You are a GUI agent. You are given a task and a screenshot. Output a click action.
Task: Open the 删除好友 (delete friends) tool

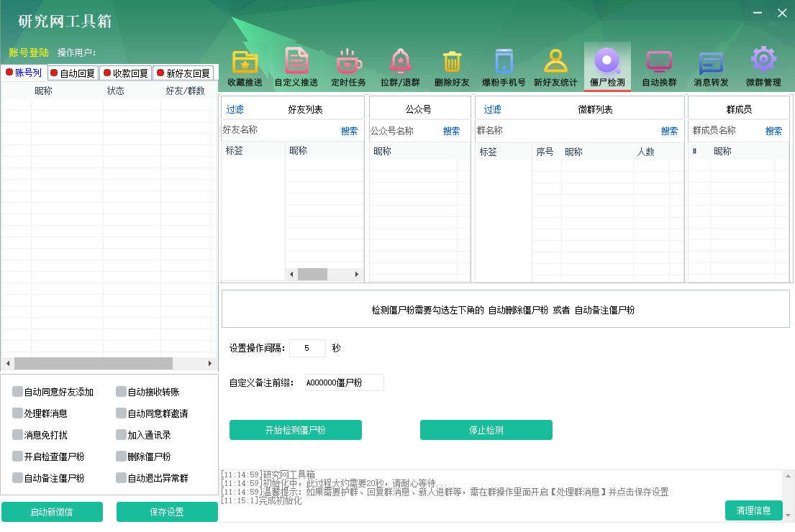point(452,65)
